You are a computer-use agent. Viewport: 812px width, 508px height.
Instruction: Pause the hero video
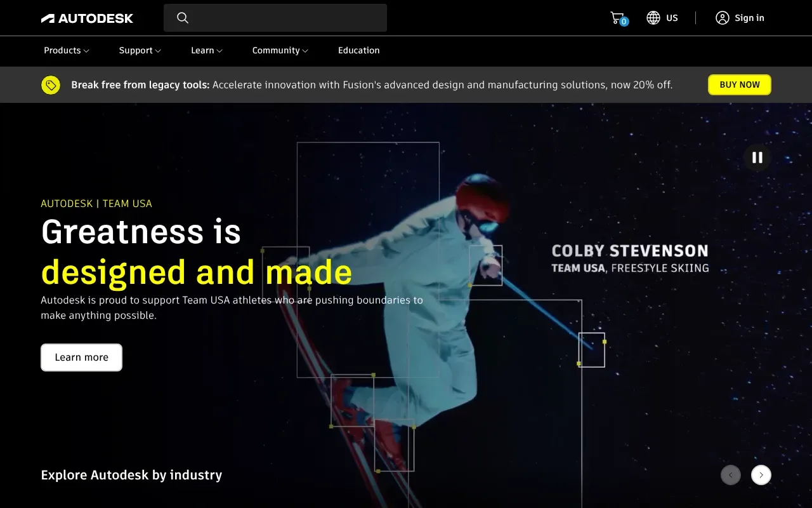point(757,157)
